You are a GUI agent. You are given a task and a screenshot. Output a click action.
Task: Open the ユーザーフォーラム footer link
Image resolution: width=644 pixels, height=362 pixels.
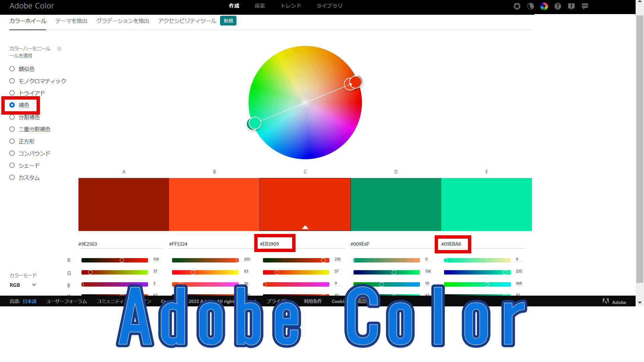point(66,301)
